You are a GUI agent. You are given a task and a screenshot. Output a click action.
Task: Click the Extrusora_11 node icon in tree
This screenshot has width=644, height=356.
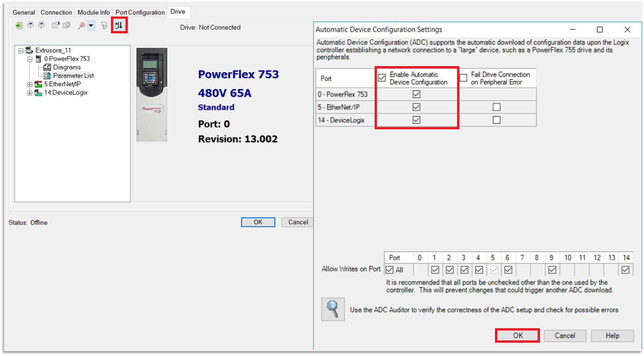[x=29, y=50]
